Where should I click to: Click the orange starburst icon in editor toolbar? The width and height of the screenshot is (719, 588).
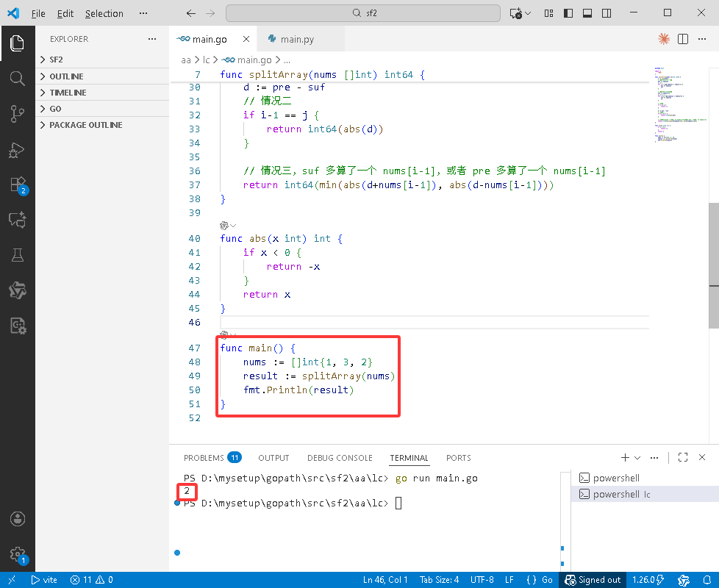[x=664, y=39]
